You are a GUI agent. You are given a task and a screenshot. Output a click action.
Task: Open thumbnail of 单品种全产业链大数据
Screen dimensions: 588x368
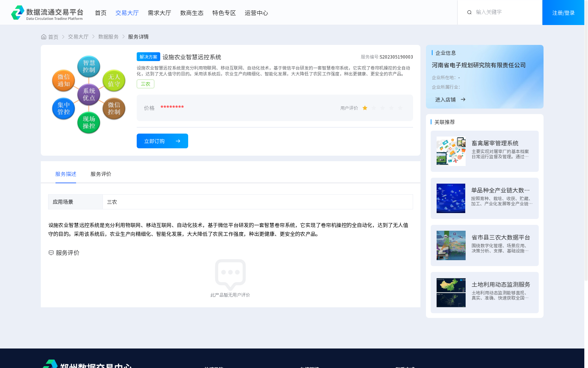(451, 198)
